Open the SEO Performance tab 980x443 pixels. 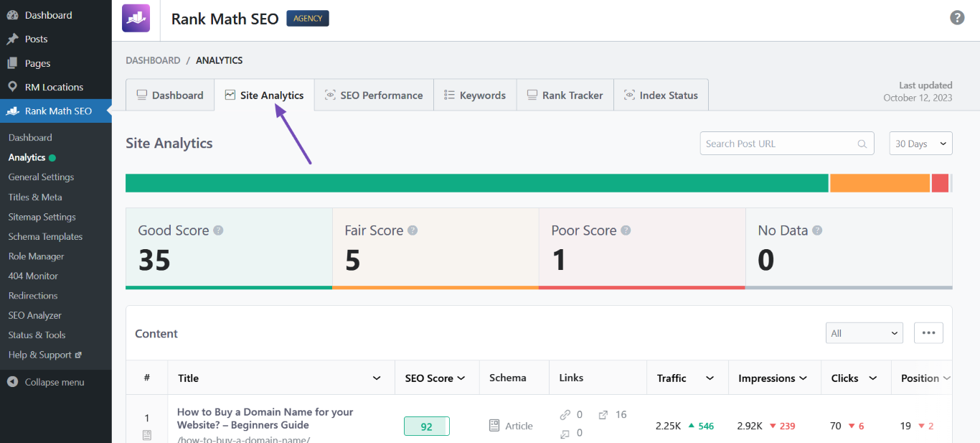[x=374, y=95]
